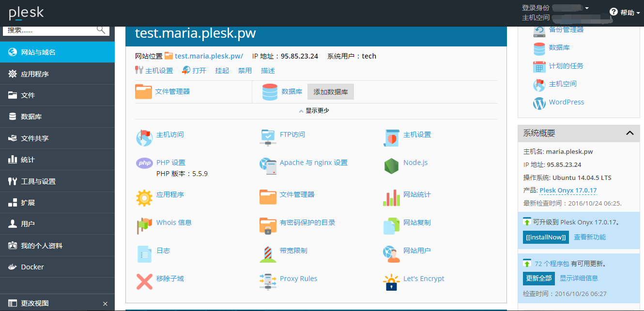Click the Whois 信息 icon
This screenshot has height=311, width=644.
point(144,226)
